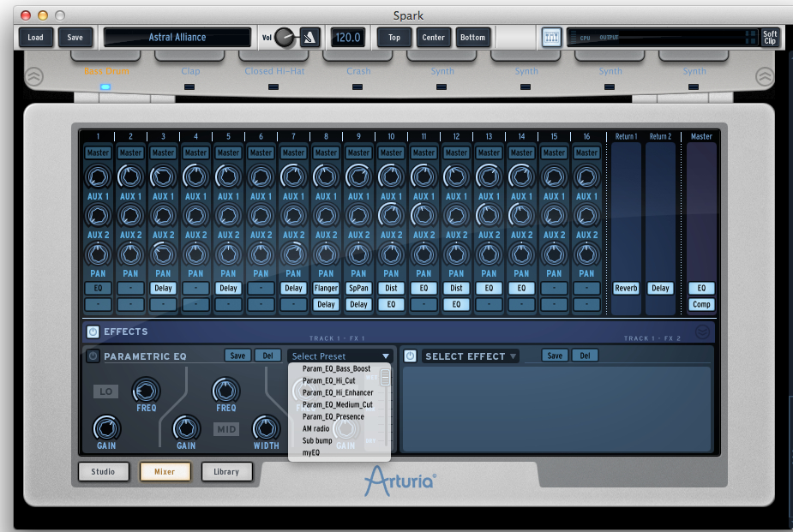Toggle the EFFECTS power button

click(x=93, y=332)
